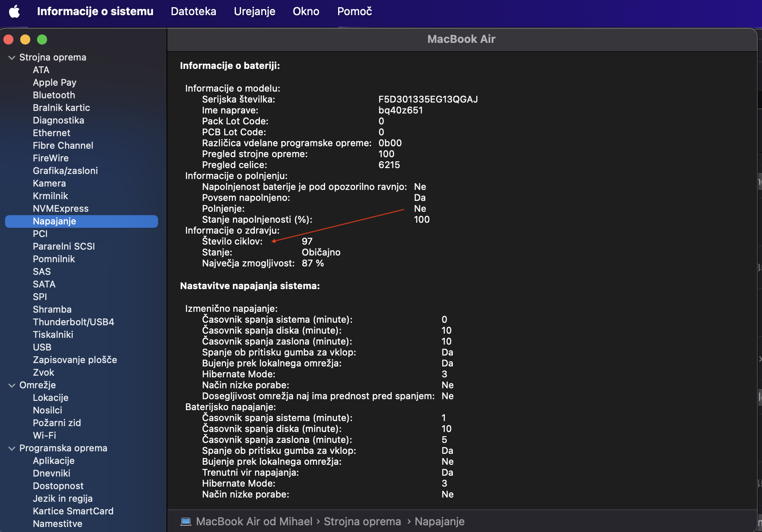Click the Število ciklov value 97
The image size is (762, 532).
tap(307, 241)
